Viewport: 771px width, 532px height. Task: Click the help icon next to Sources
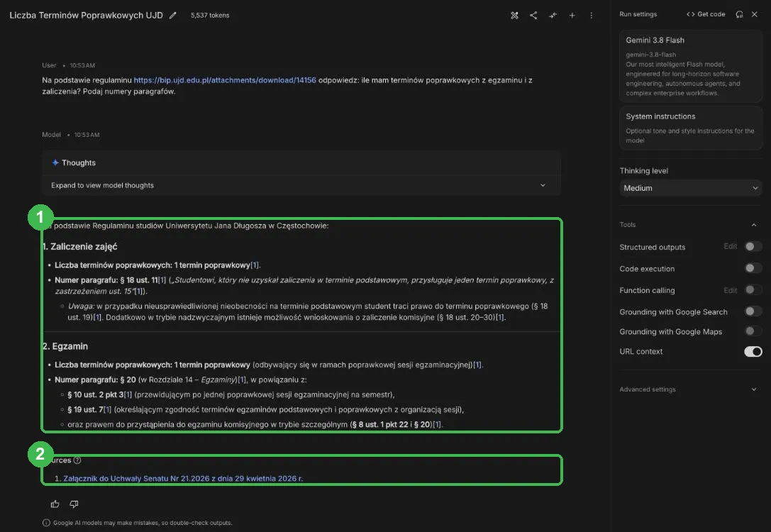tap(77, 460)
